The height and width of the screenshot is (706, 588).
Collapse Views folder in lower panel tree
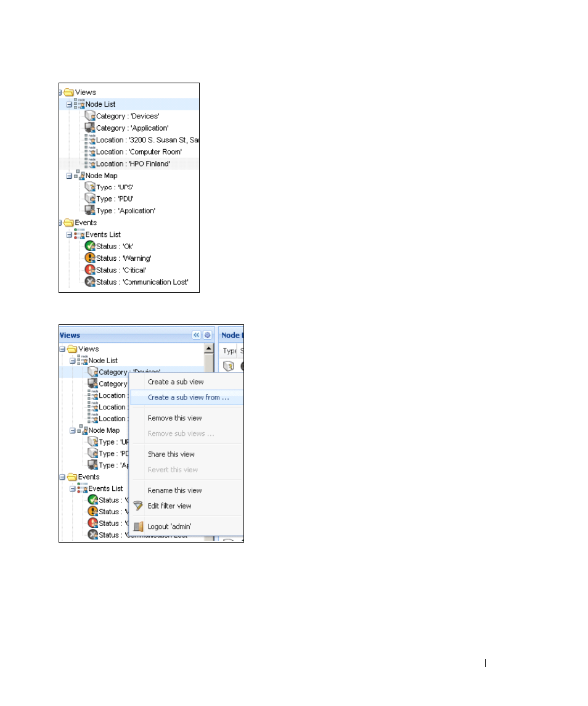pyautogui.click(x=63, y=350)
